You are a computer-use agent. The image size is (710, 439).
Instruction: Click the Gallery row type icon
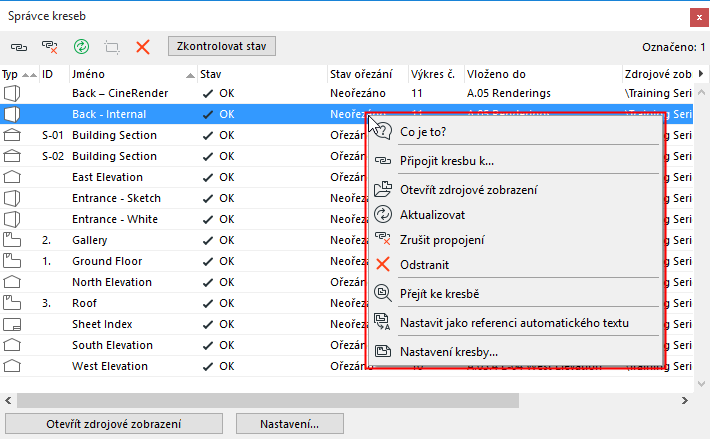pos(13,241)
